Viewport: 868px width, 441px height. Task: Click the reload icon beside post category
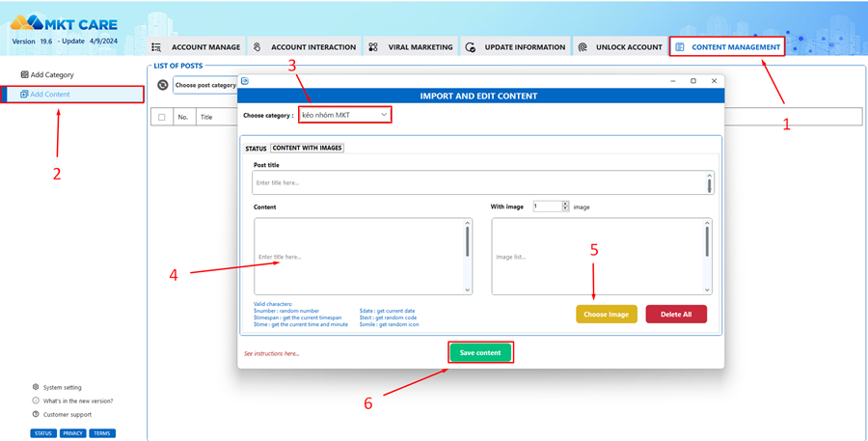click(x=163, y=85)
